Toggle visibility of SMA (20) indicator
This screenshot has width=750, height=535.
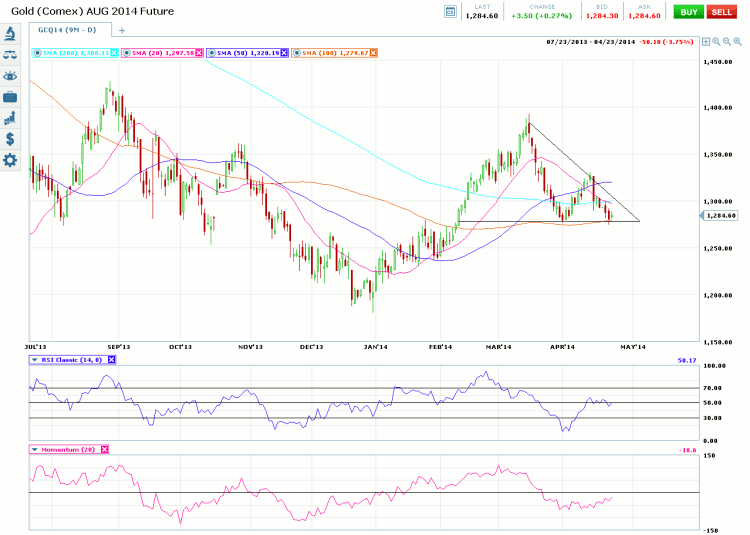[x=126, y=53]
